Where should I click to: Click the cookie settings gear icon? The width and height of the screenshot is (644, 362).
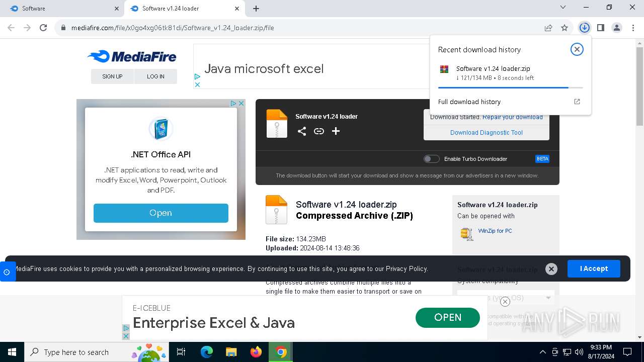click(7, 272)
